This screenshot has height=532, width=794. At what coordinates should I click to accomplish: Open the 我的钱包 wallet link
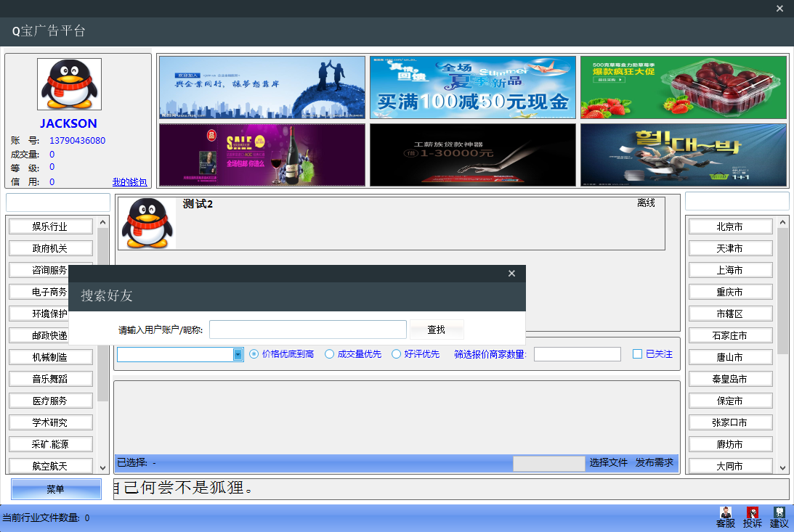pyautogui.click(x=129, y=182)
